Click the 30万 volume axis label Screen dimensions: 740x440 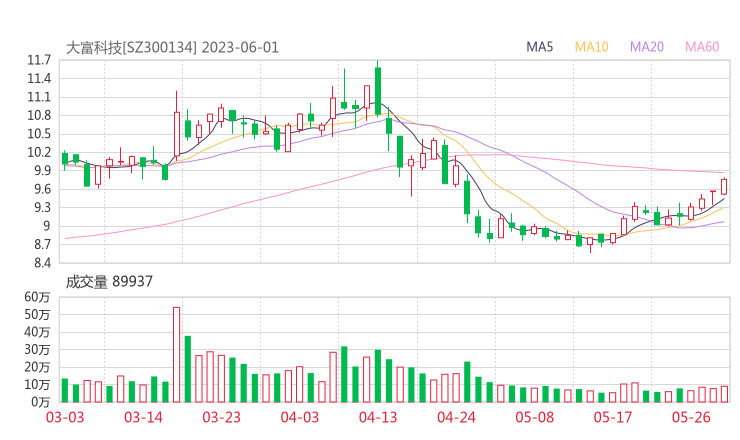click(x=37, y=350)
